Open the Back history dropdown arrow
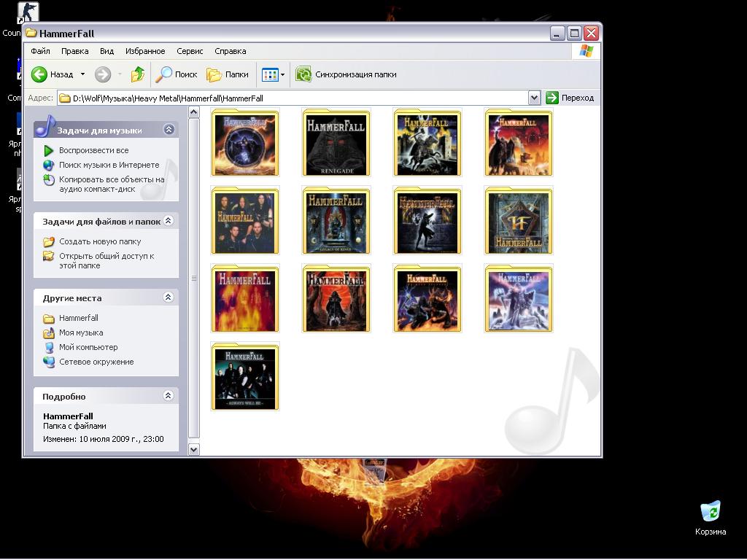The image size is (747, 560). point(82,74)
